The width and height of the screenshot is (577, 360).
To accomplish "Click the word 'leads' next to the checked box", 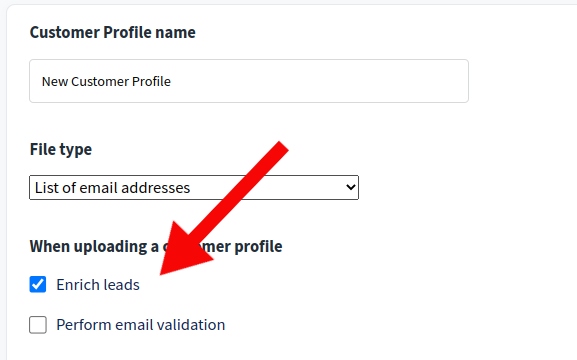I will click(x=121, y=285).
